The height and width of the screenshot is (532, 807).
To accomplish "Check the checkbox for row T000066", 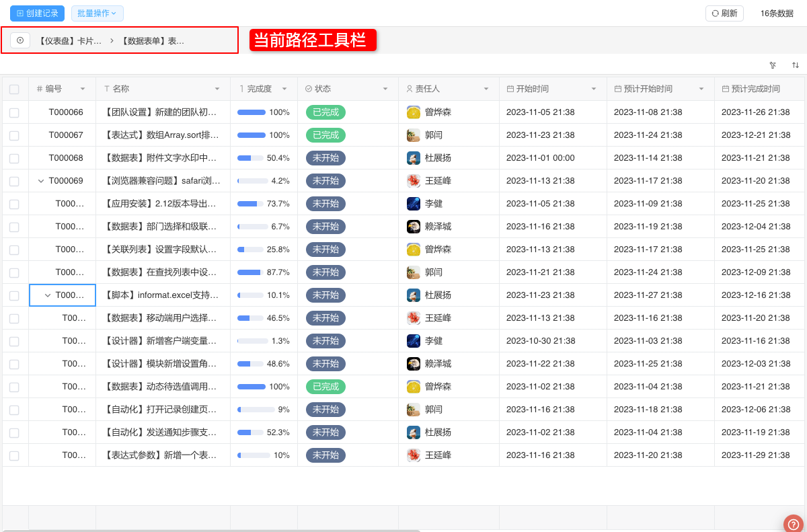I will 14,112.
